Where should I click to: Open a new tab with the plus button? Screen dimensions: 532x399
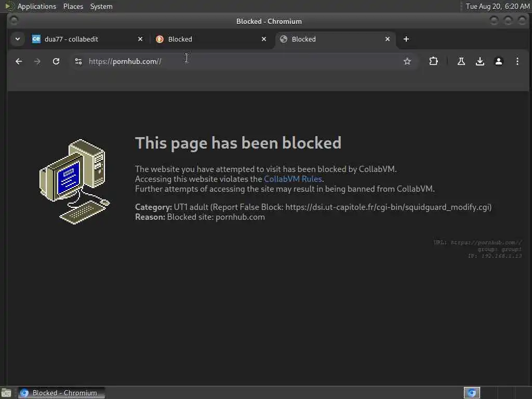point(406,39)
